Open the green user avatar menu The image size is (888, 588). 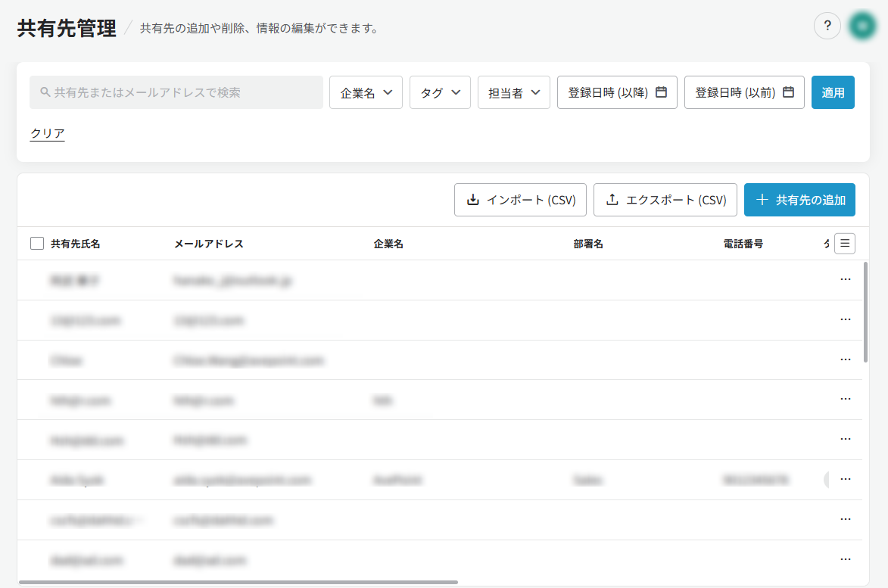(862, 26)
